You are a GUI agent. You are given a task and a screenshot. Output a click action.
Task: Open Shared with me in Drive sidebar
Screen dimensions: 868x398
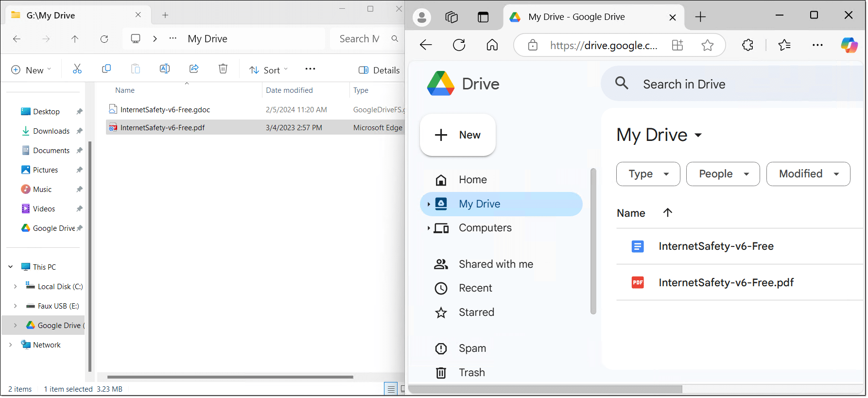click(x=496, y=264)
